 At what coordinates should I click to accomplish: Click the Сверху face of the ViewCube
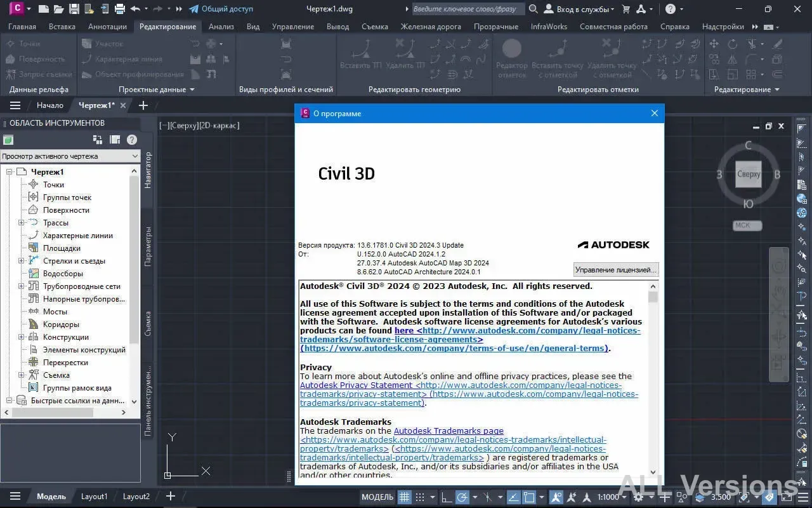pos(749,174)
